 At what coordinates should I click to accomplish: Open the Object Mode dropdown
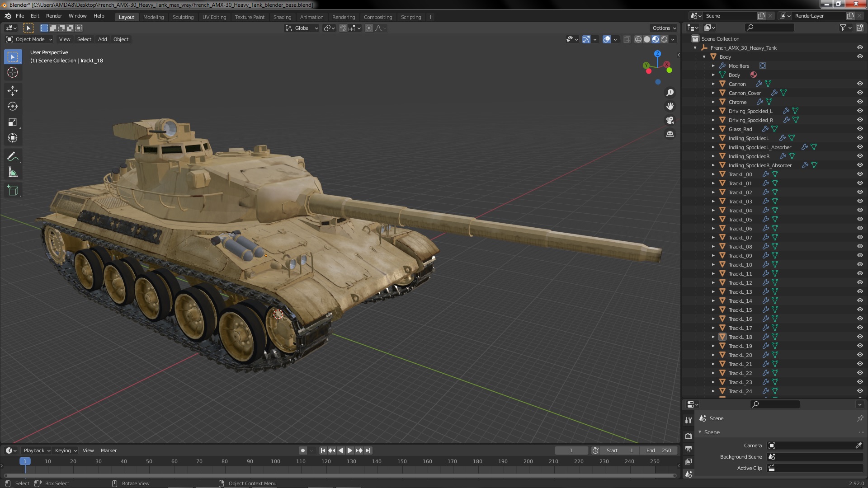(x=29, y=39)
